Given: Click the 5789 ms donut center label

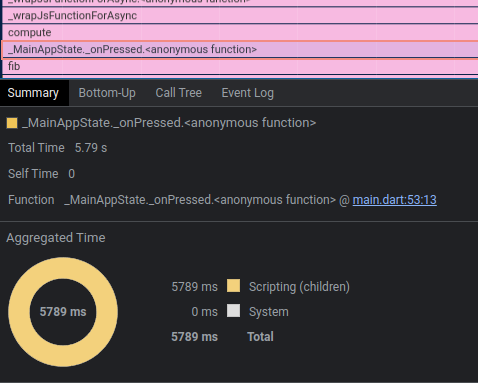Looking at the screenshot, I should pos(63,312).
